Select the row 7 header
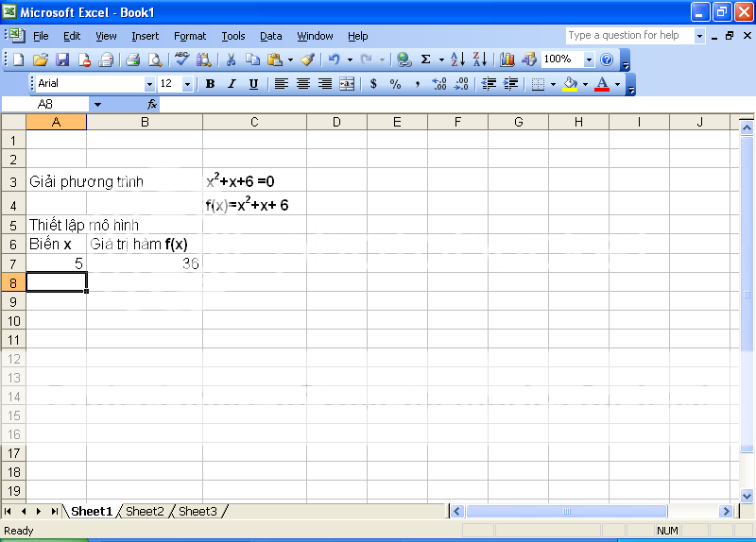The image size is (756, 542). pyautogui.click(x=13, y=263)
